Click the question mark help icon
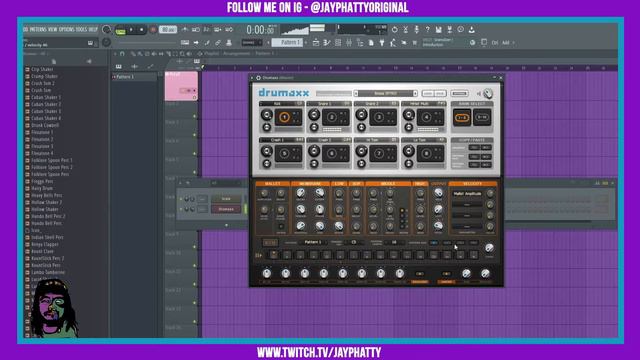 427,29
